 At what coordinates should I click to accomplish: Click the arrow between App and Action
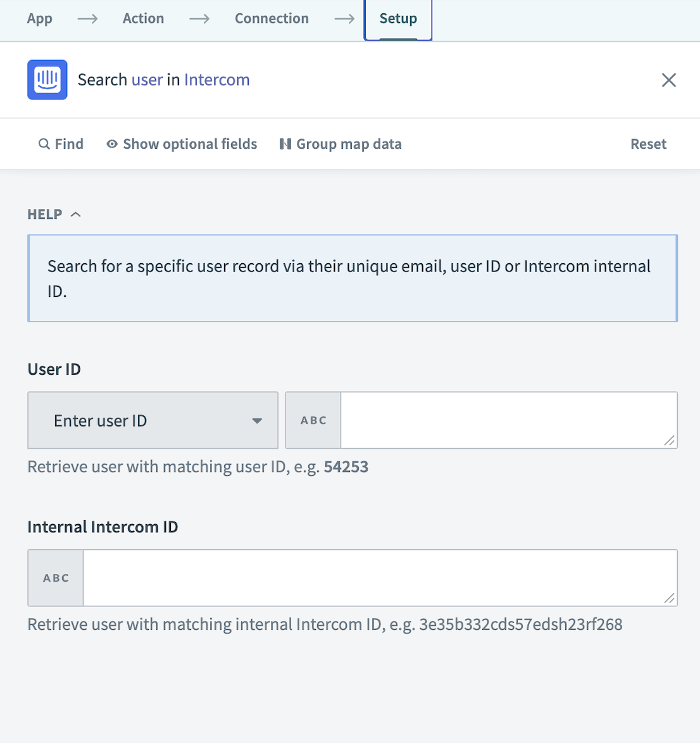tap(87, 19)
